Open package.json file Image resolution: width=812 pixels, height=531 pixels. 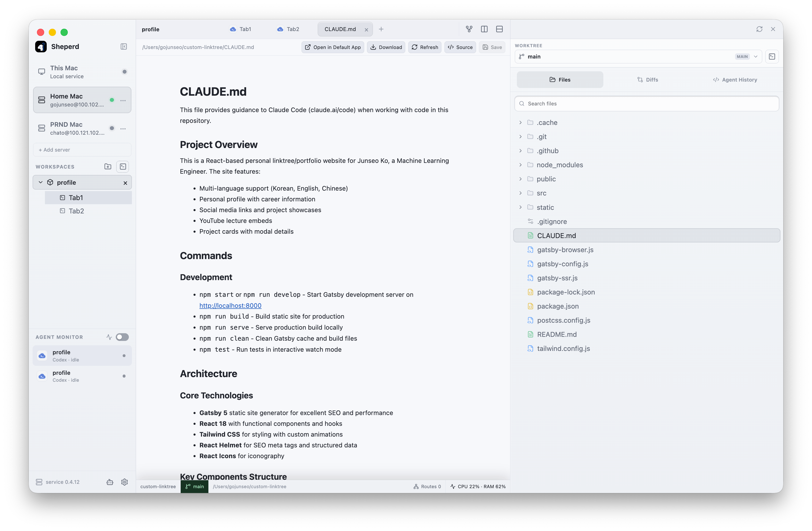pyautogui.click(x=646, y=306)
